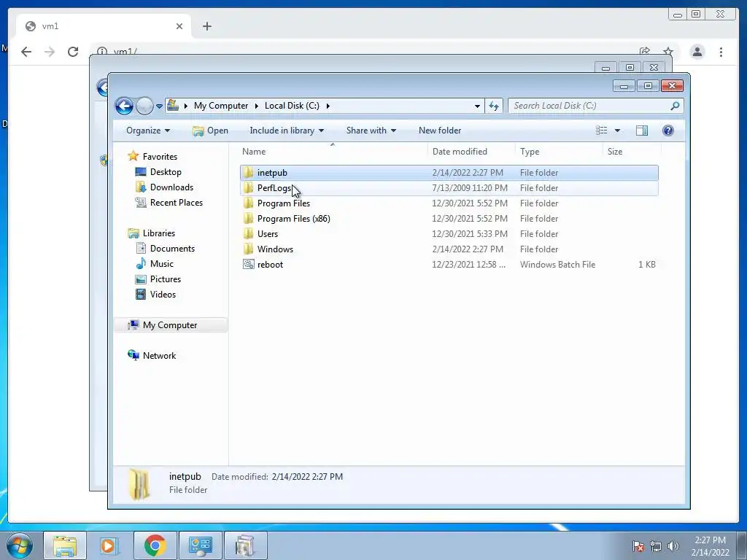747x560 pixels.
Task: Expand the Share with menu
Action: tap(371, 131)
